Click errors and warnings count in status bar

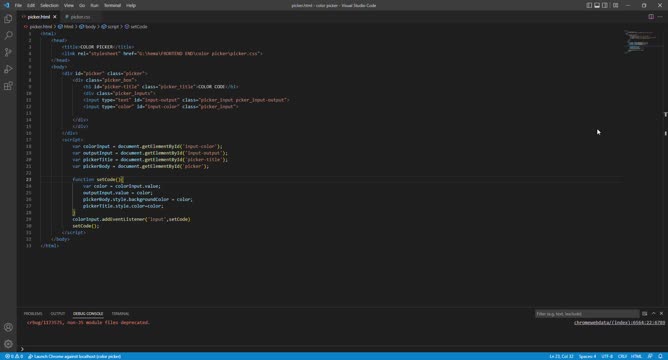[x=14, y=356]
